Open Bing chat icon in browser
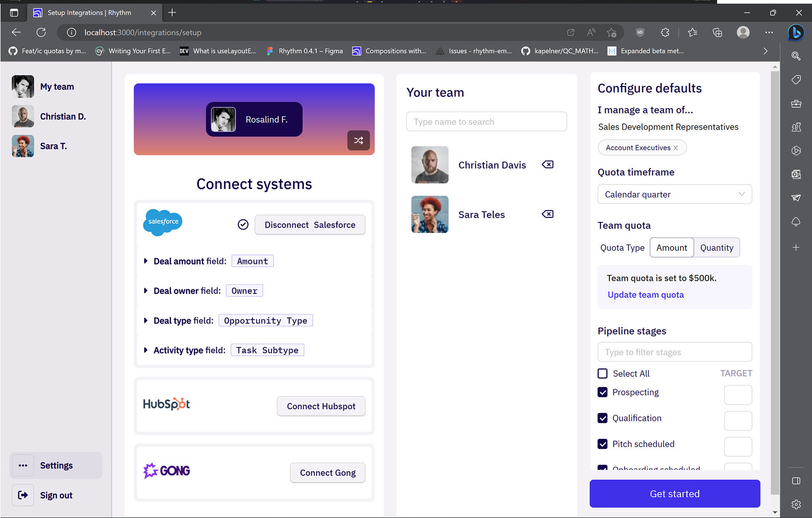Viewport: 812px width, 518px height. [x=796, y=33]
